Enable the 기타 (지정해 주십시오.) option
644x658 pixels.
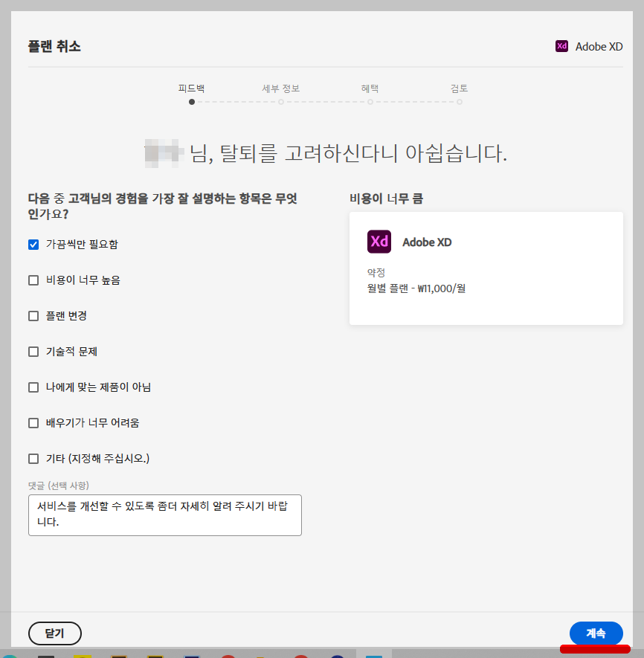(x=33, y=458)
